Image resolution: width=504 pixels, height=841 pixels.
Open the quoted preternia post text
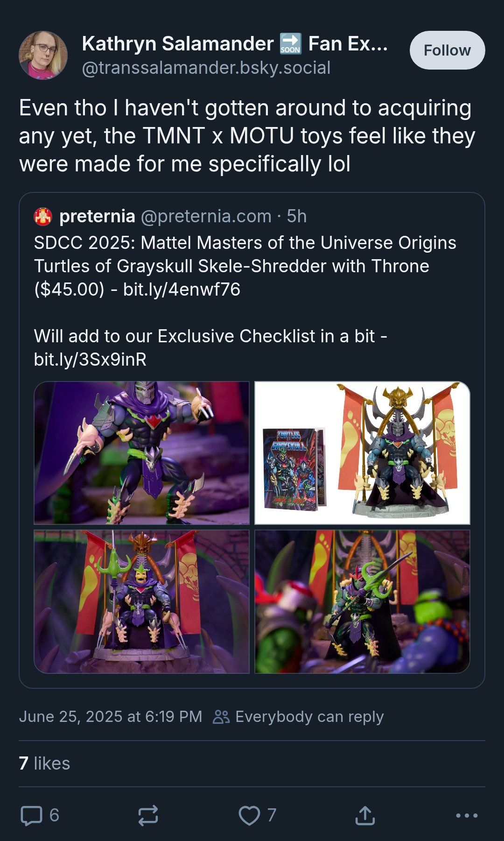[245, 301]
